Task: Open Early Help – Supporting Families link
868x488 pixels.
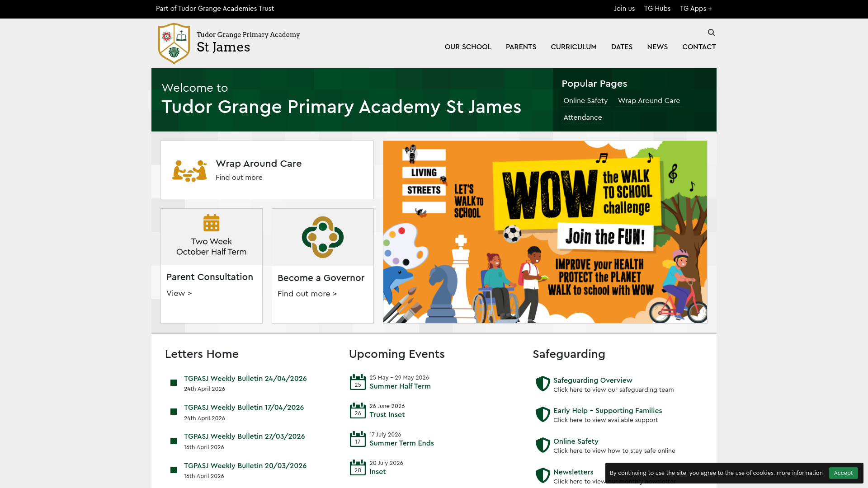Action: point(608,411)
